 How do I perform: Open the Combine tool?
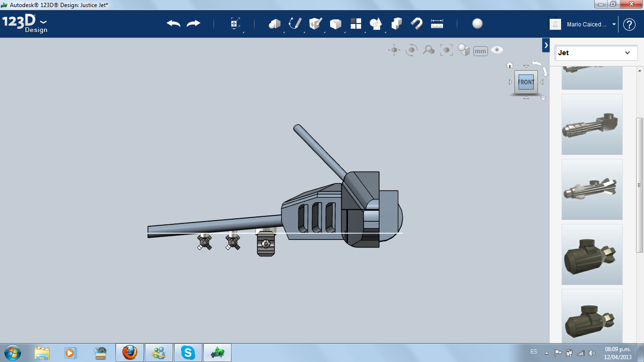[x=396, y=24]
